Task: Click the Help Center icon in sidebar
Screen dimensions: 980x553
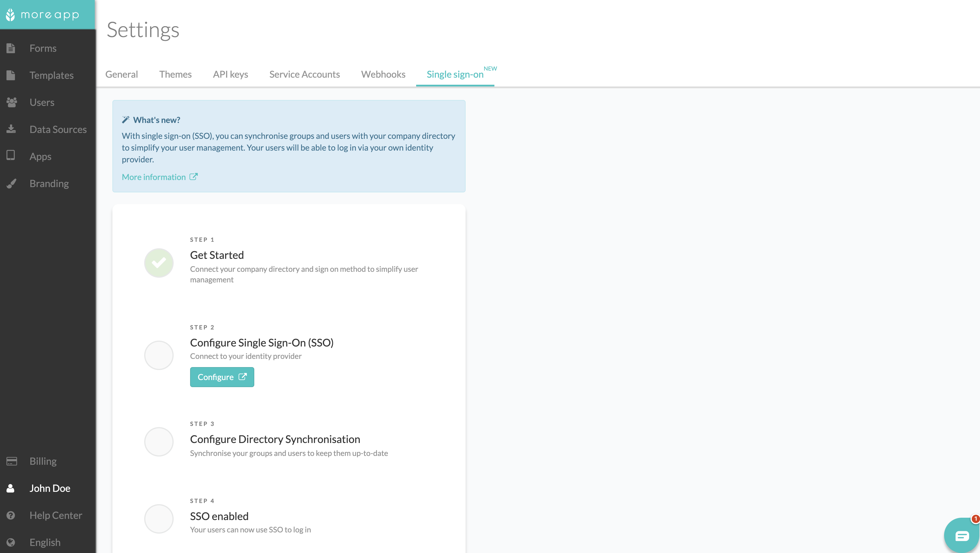Action: tap(10, 515)
